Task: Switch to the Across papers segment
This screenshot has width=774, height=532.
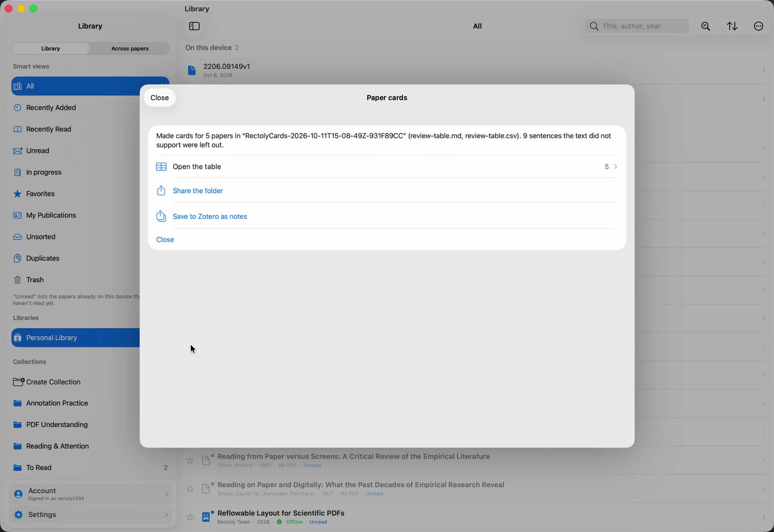Action: click(130, 48)
